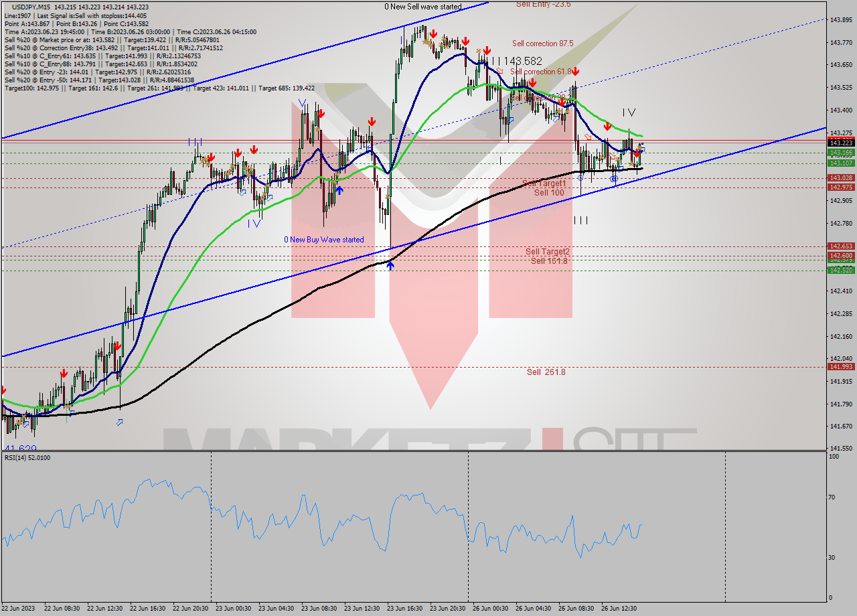This screenshot has height=616, width=857.
Task: Click the '0 New Sell wave started' label
Action: (x=423, y=7)
